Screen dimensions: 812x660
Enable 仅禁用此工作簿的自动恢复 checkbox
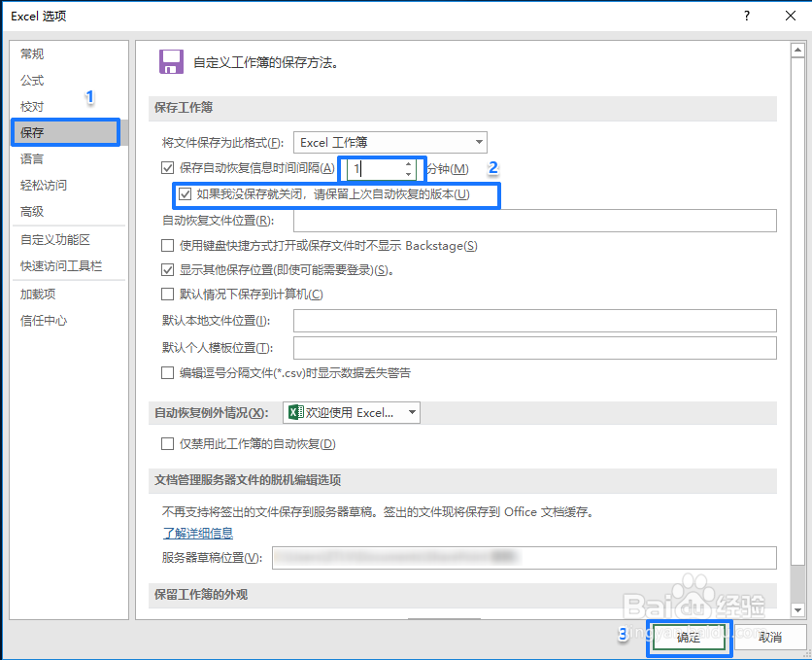point(167,444)
